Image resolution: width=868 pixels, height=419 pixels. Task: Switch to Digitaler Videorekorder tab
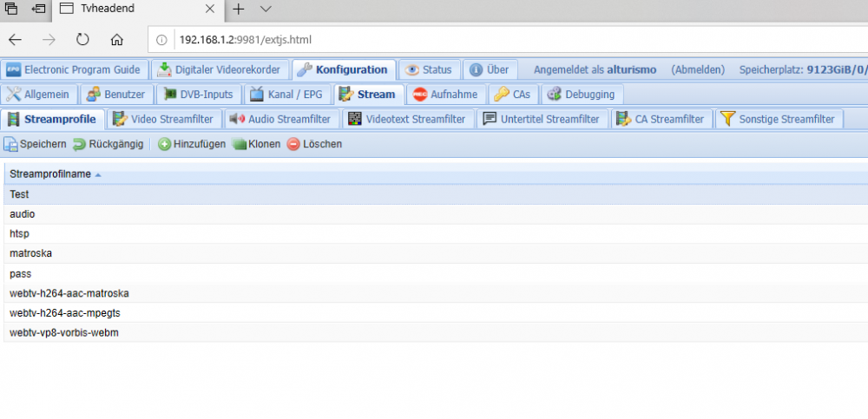(x=220, y=69)
